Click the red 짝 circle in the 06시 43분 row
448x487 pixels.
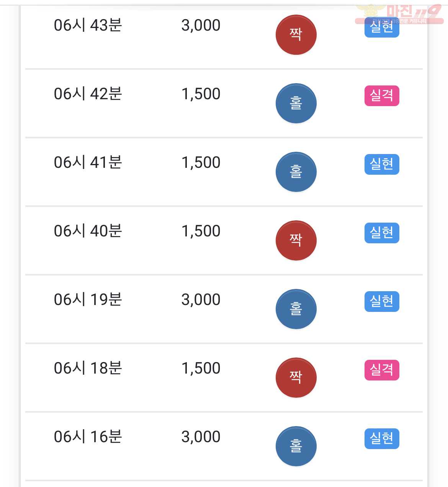[296, 35]
